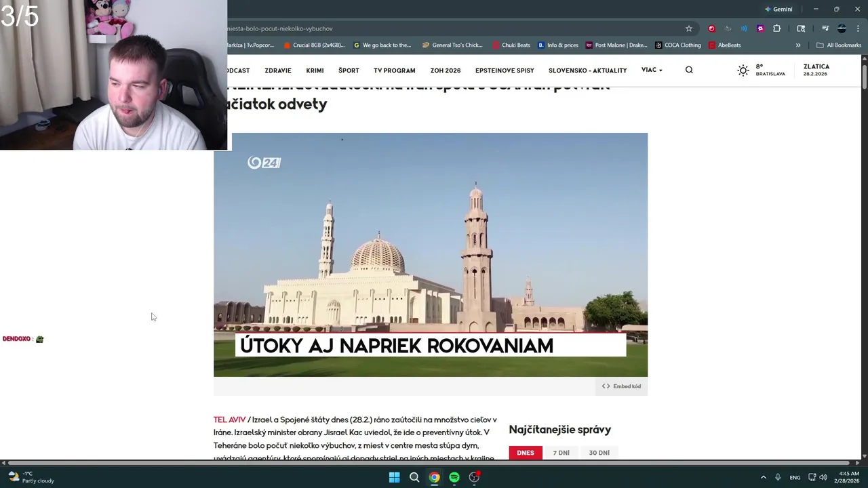
Task: Click the 24 channel logo on video
Action: coord(264,162)
